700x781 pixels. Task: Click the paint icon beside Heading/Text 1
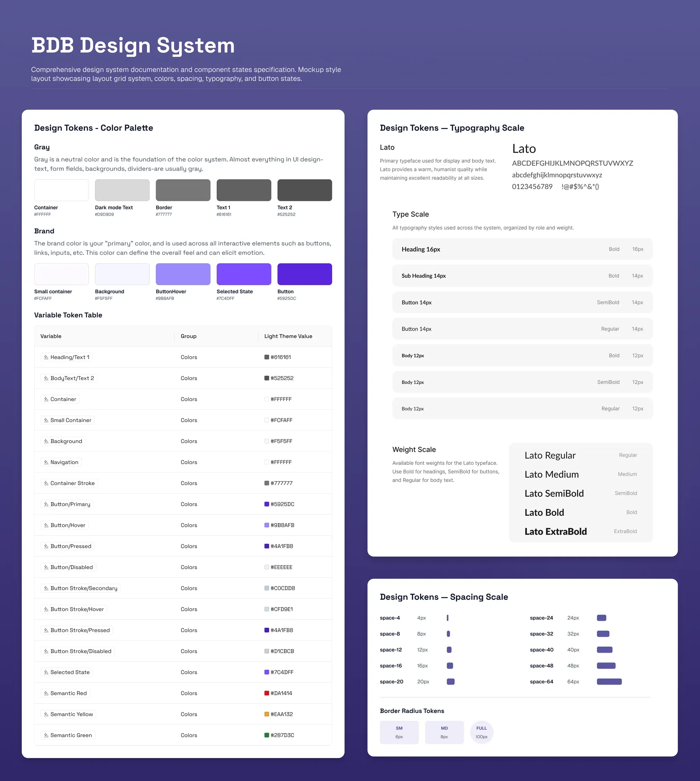(x=46, y=357)
